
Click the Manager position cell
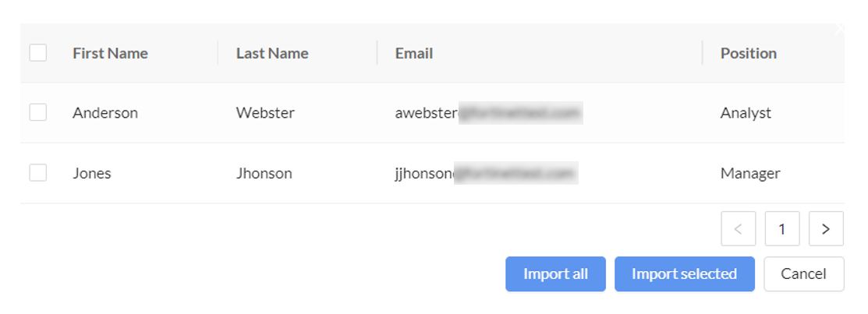coord(750,174)
